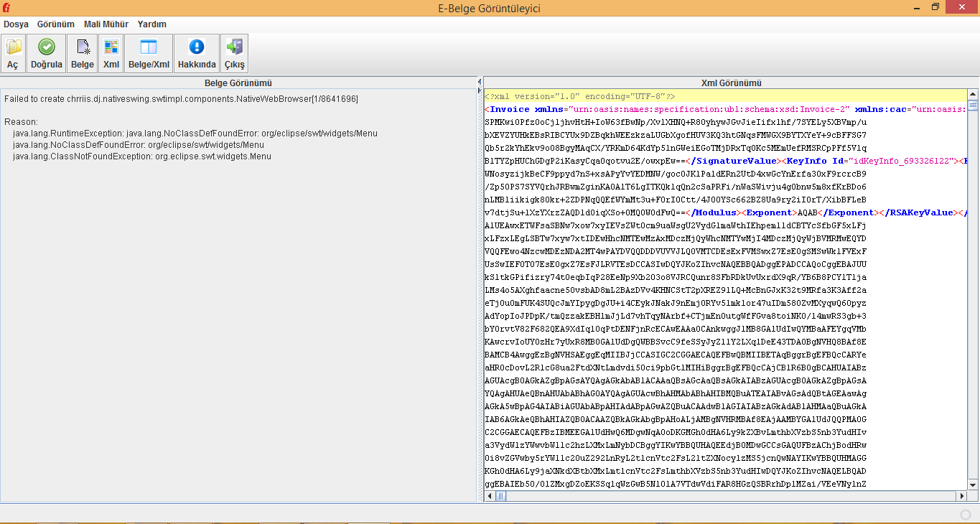Collapse Xml pane using lower splitter arrow

[x=480, y=91]
